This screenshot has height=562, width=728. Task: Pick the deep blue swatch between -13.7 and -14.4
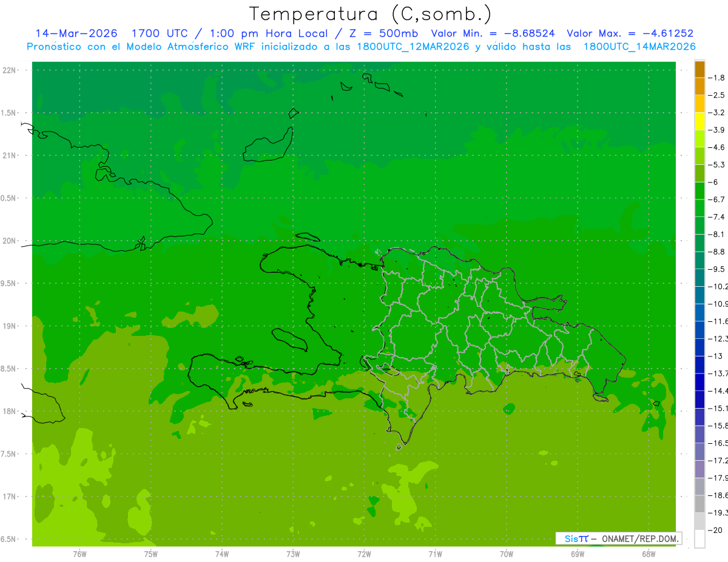click(699, 382)
